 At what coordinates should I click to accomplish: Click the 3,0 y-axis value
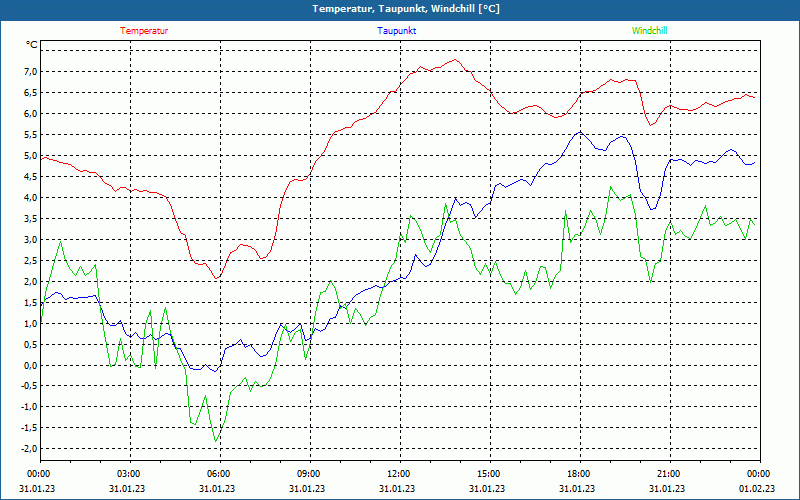pyautogui.click(x=32, y=239)
